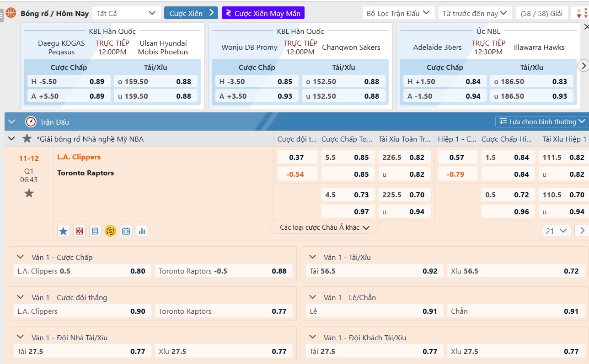Open the bar chart statistics icon
Viewport: 589px width, 364px height.
point(142,231)
